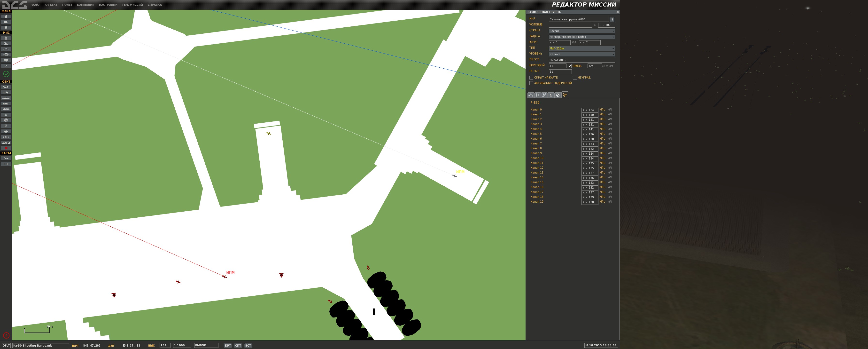
Task: Switch to the summary sigma tab
Action: pyautogui.click(x=551, y=95)
